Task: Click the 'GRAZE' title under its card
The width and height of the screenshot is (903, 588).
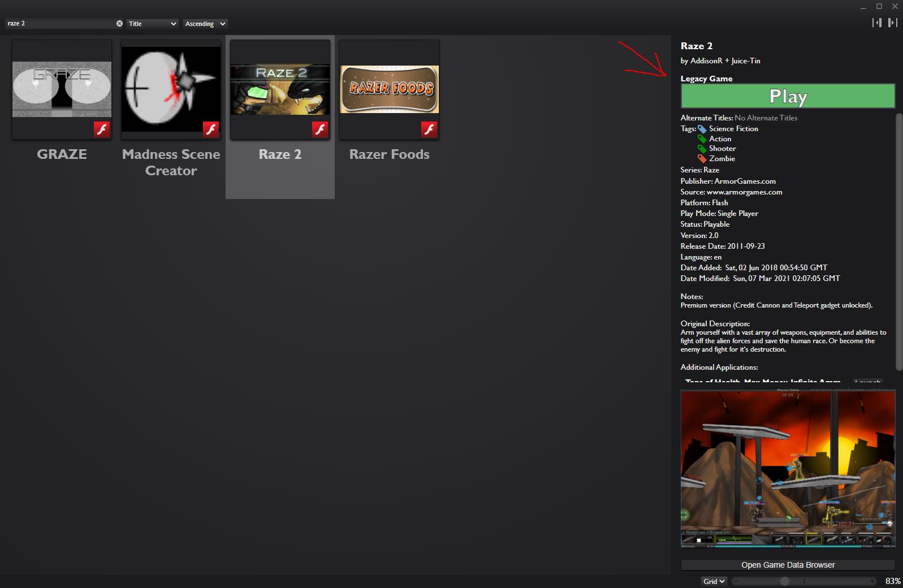Action: [62, 154]
